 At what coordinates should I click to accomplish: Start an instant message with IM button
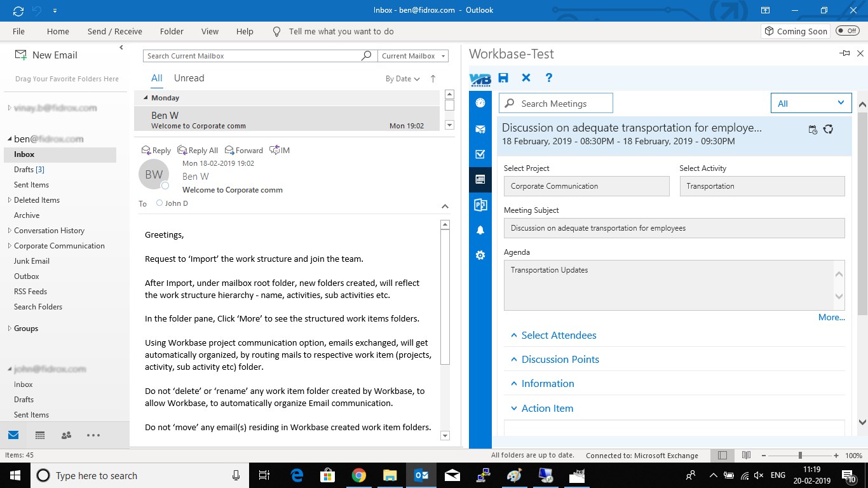click(x=280, y=150)
